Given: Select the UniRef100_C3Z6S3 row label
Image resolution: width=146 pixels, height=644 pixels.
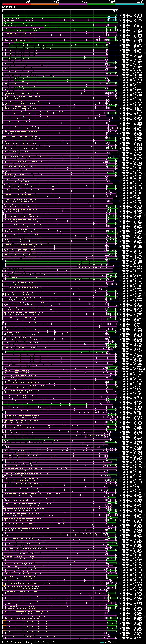Looking at the screenshot, I should pos(131,273).
